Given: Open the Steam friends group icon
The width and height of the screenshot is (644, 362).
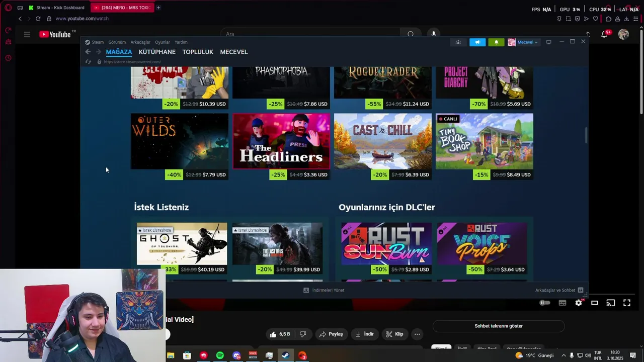Looking at the screenshot, I should click(x=458, y=42).
